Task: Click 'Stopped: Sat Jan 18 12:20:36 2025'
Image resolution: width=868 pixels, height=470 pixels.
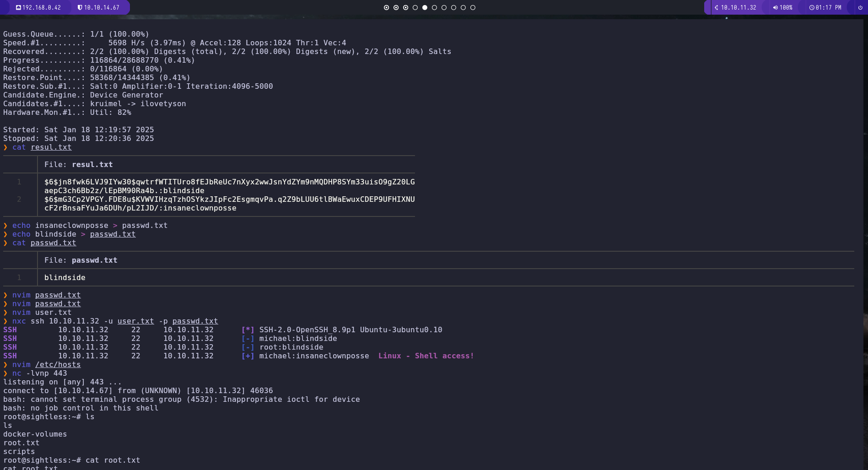Action: click(x=79, y=139)
